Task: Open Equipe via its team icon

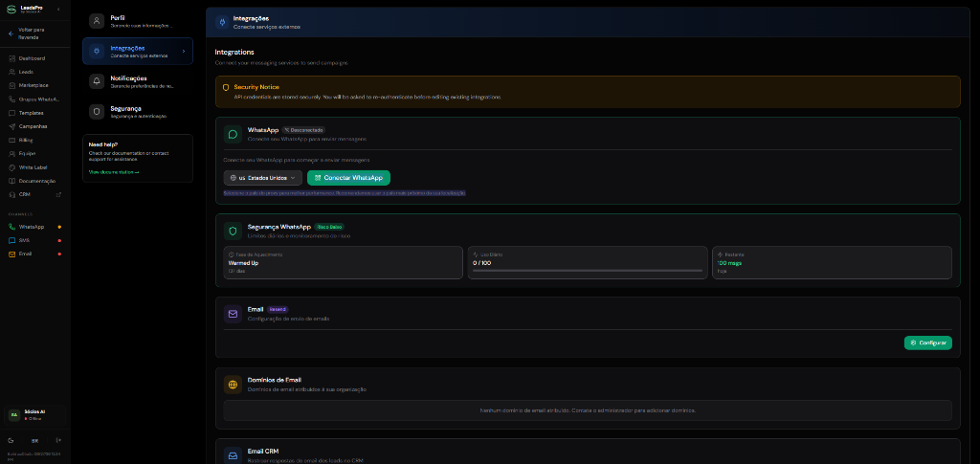Action: 11,153
